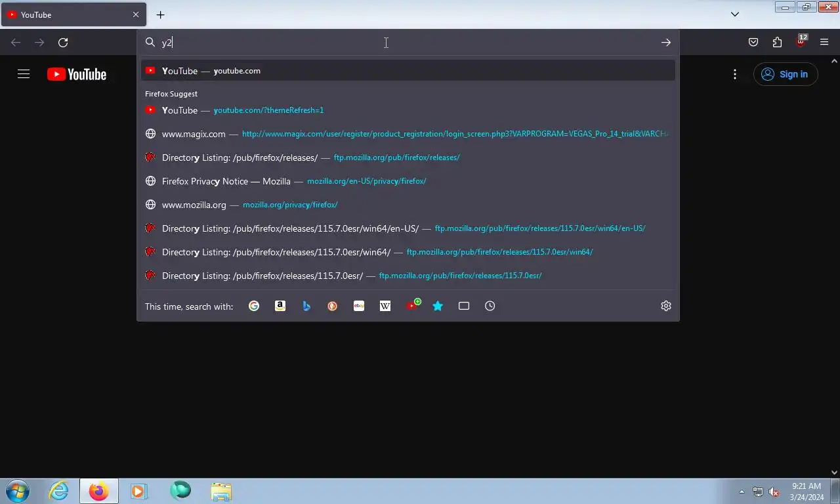Click the network tray icon

(x=758, y=492)
